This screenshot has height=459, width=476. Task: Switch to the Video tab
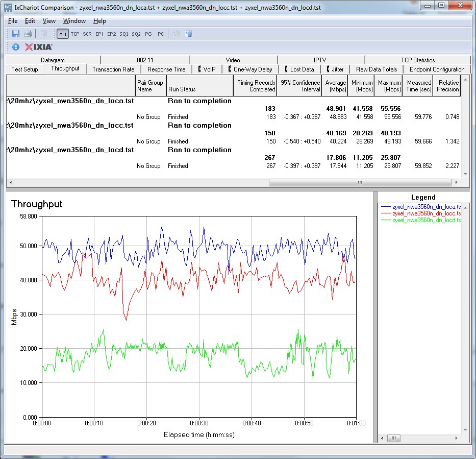(x=233, y=60)
